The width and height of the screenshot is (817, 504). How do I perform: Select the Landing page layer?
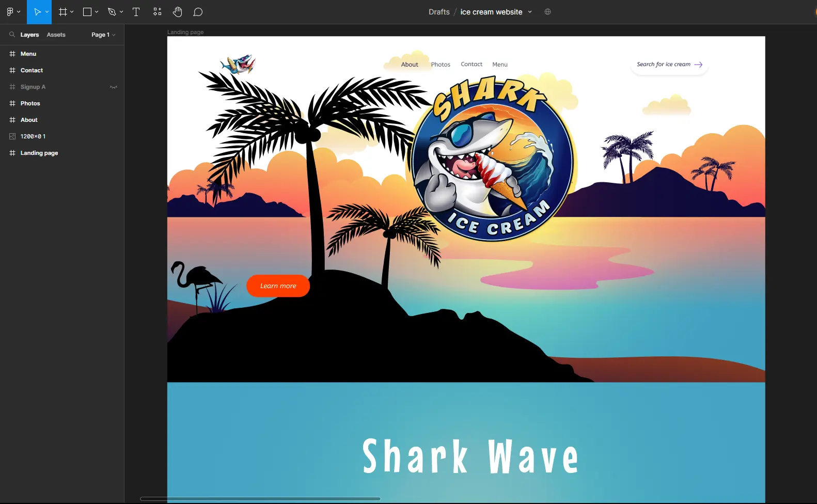click(39, 153)
